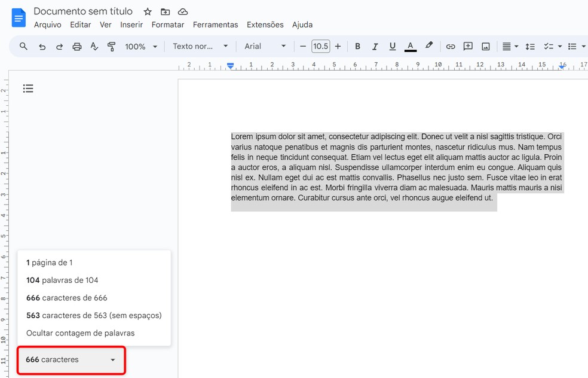This screenshot has width=588, height=378.
Task: Star the document as favorite
Action: pos(148,11)
